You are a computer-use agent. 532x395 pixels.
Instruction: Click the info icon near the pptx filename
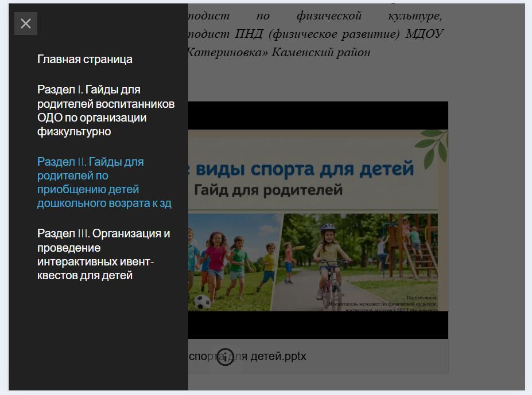tap(226, 357)
